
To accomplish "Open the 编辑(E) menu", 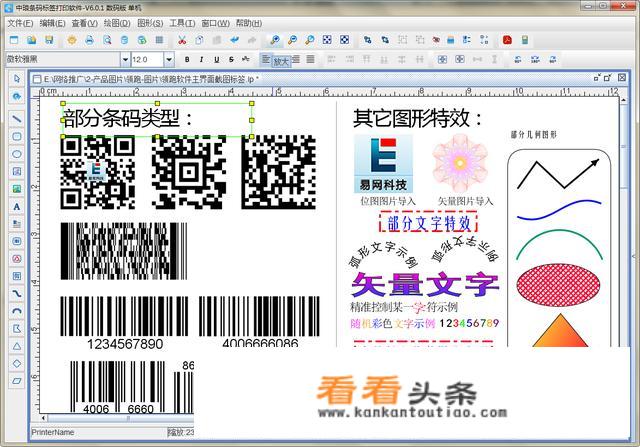I will (52, 23).
